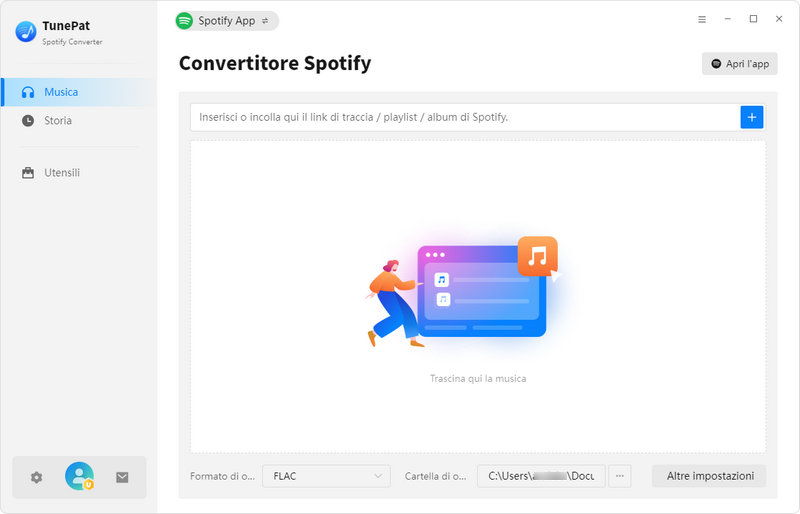Screen dimensions: 800x514
Task: Click the output folder path field
Action: (541, 476)
